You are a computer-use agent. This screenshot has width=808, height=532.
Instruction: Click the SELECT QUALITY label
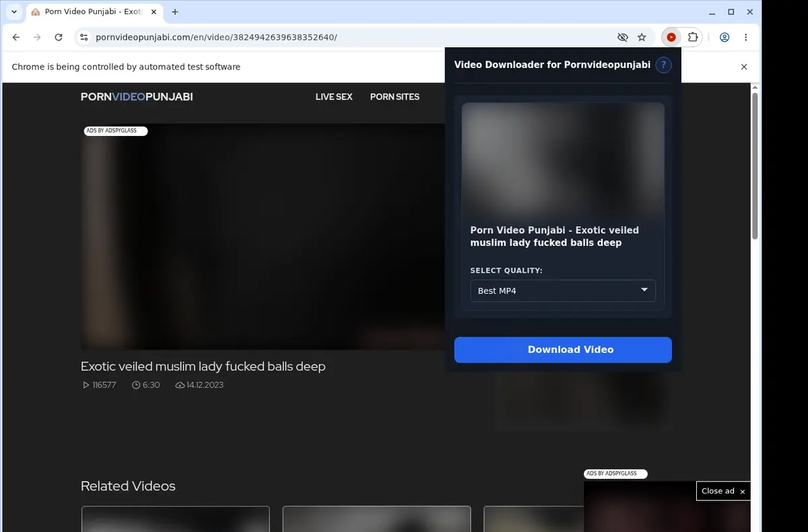pyautogui.click(x=506, y=271)
